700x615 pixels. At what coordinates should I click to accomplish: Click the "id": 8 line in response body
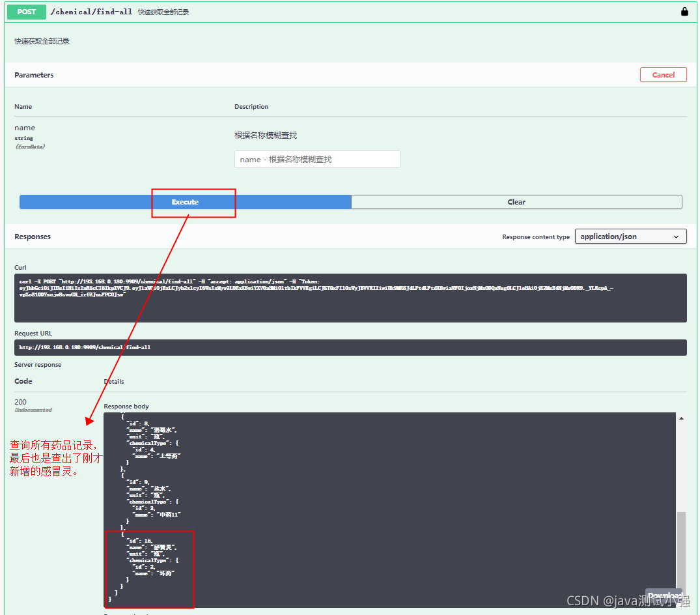pyautogui.click(x=139, y=423)
